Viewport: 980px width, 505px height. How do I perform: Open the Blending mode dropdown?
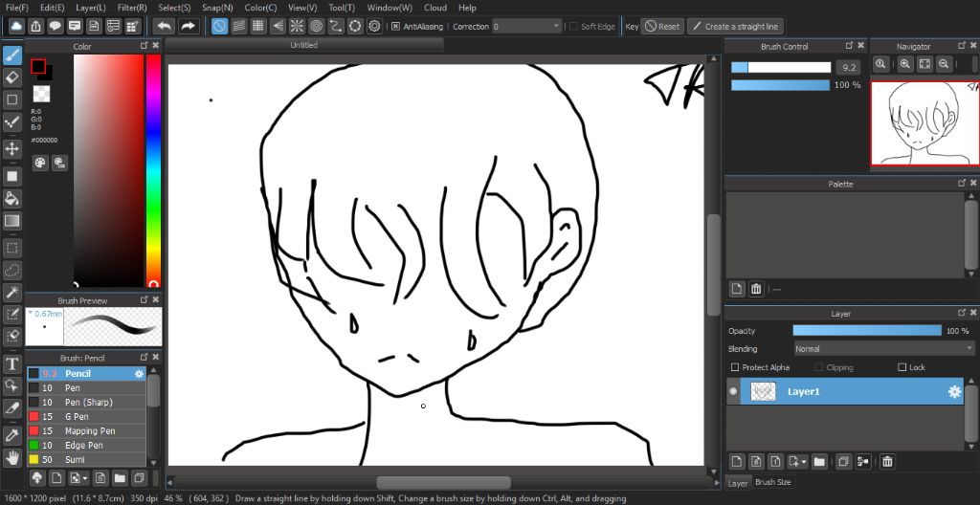coord(883,349)
